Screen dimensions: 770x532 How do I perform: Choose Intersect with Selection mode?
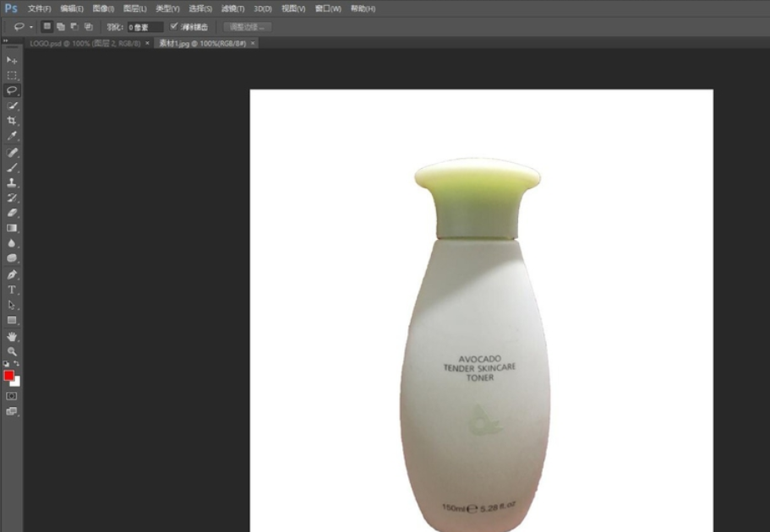89,26
